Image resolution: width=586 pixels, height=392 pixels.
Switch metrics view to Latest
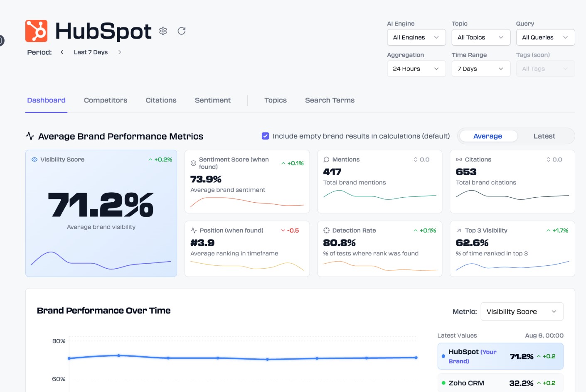544,136
